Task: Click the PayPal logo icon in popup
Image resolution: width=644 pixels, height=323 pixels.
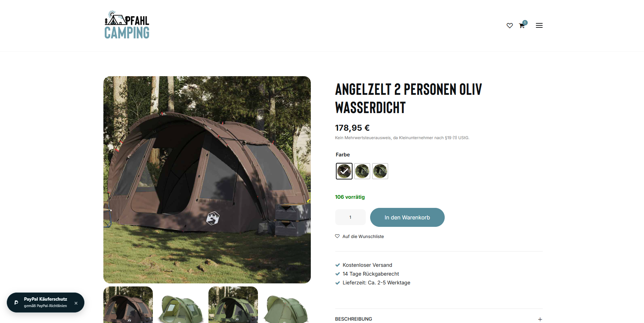Action: pos(16,302)
